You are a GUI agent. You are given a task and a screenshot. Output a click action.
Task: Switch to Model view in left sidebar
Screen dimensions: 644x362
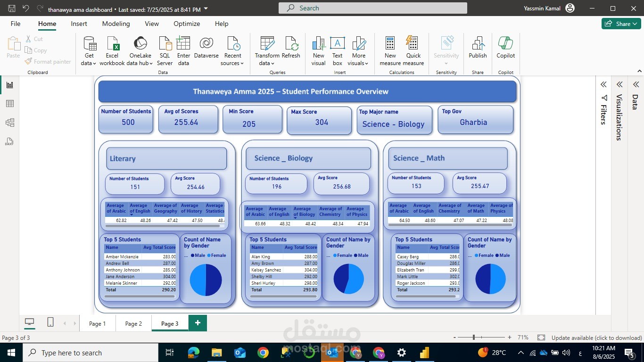(9, 122)
